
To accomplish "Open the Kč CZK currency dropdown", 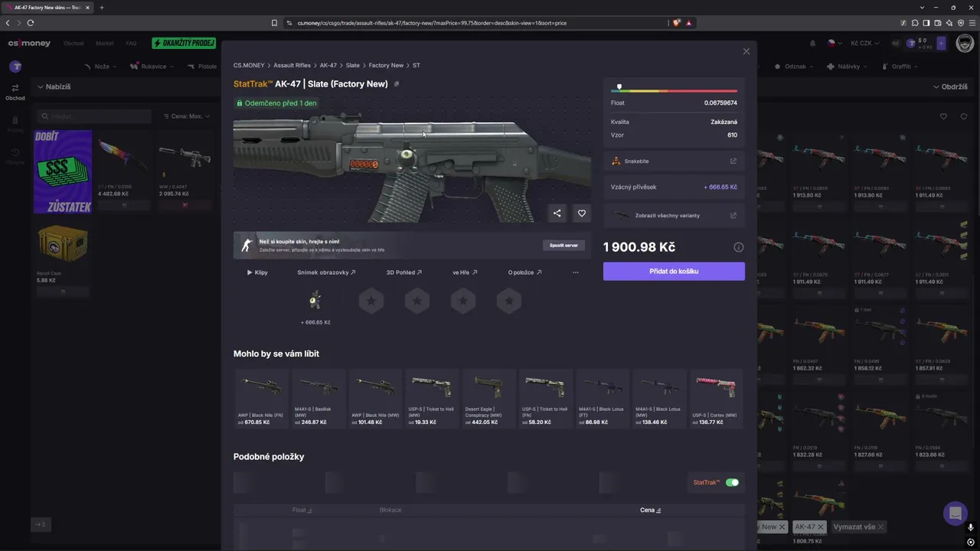I will (x=864, y=44).
